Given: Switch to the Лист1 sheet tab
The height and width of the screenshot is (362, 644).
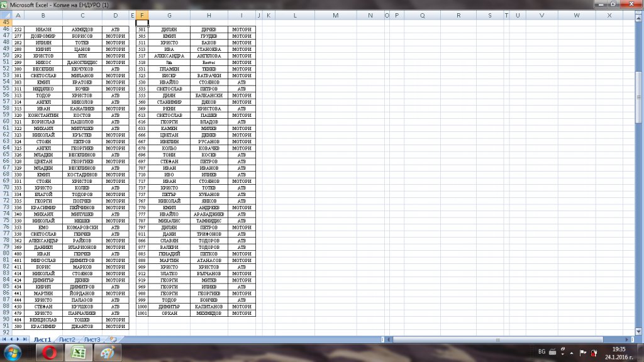Looking at the screenshot, I should (42, 339).
